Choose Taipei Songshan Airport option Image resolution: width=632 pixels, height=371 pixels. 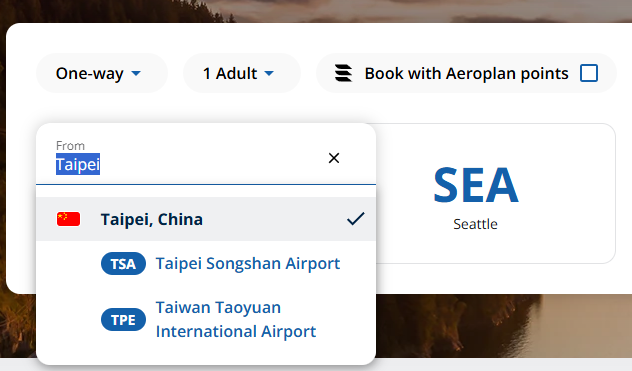[x=206, y=264]
